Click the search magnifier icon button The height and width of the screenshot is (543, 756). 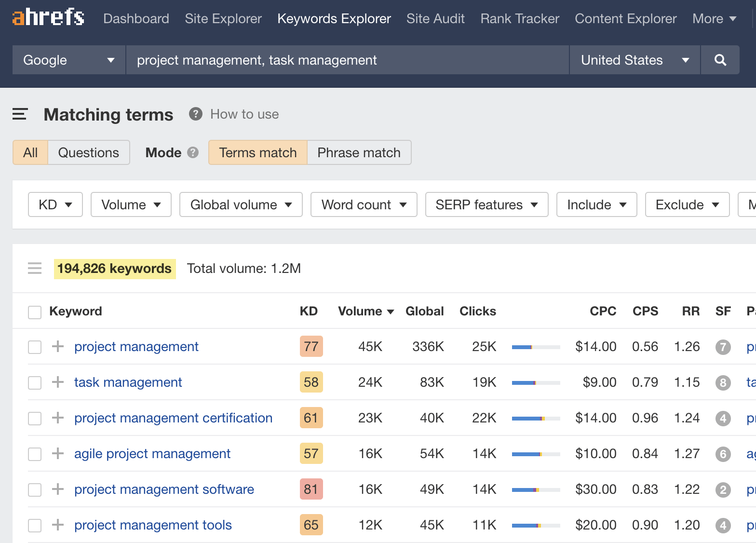[720, 60]
